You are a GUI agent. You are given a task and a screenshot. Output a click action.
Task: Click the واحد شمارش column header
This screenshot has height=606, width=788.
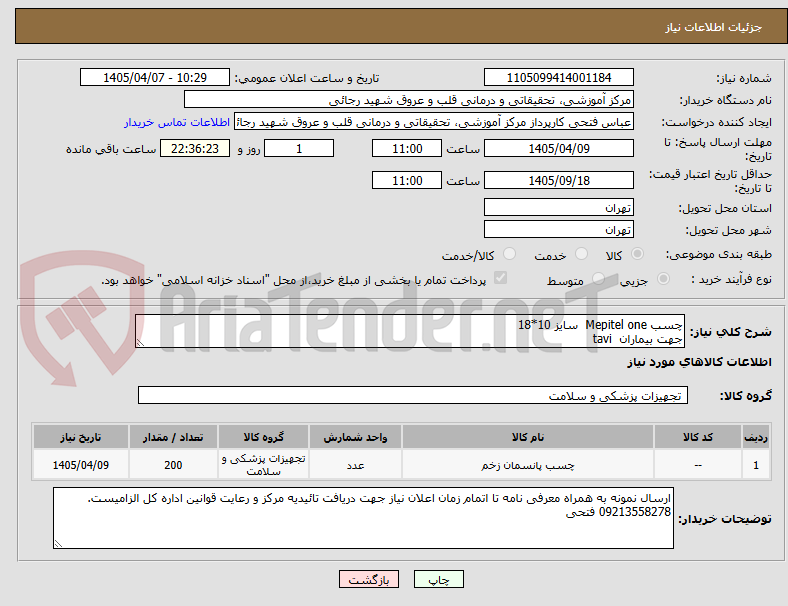pyautogui.click(x=355, y=437)
